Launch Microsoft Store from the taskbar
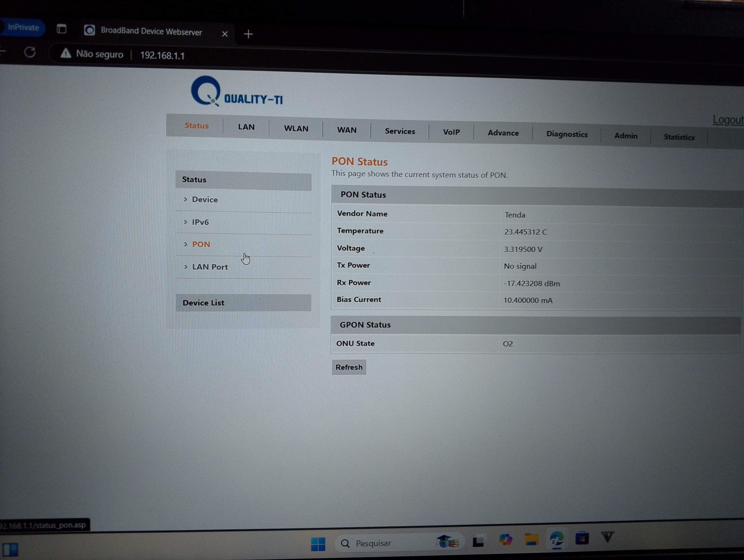Screen dimensions: 744x560 (582, 538)
